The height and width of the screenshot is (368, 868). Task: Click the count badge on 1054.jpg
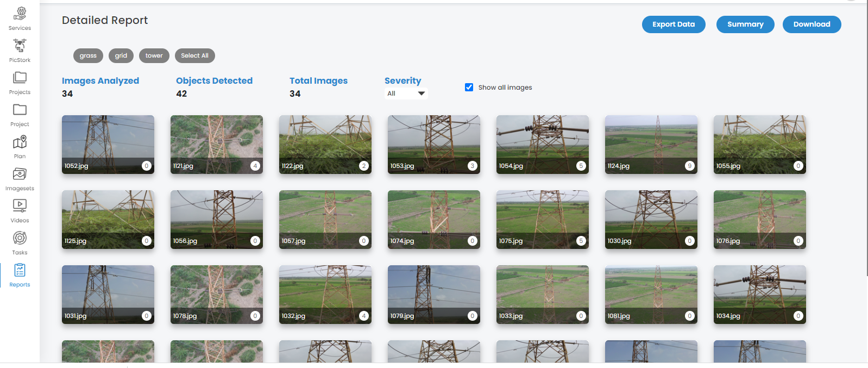pos(581,166)
